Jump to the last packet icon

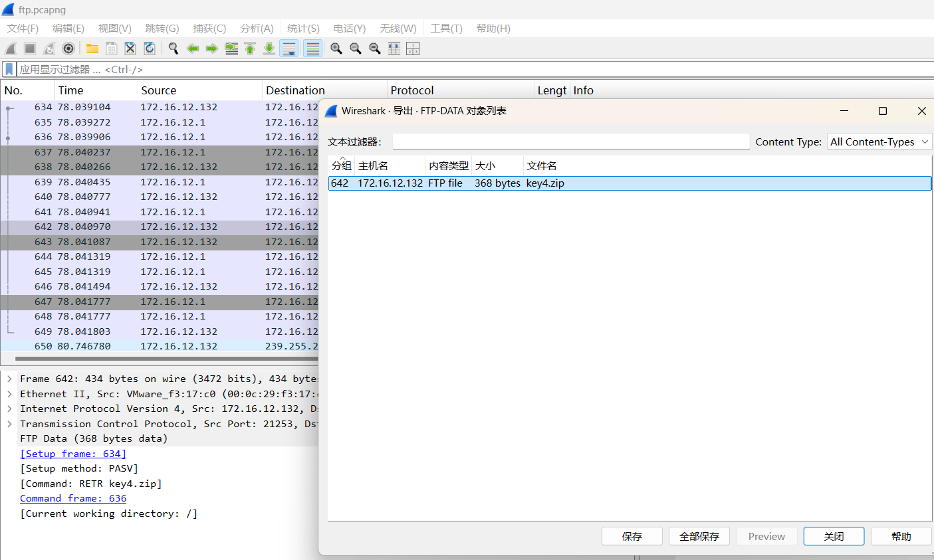[x=269, y=48]
